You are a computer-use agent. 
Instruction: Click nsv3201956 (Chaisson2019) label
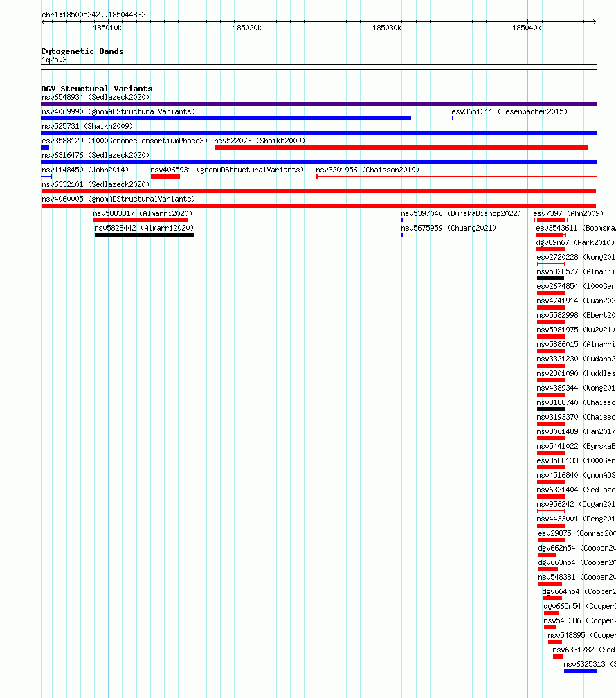point(368,170)
